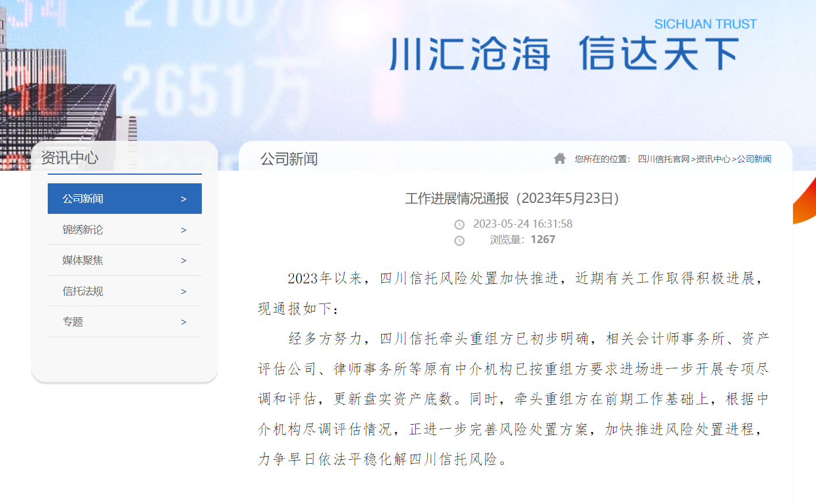The height and width of the screenshot is (504, 816).
Task: Open 媒体聚焦 section
Action: click(83, 260)
